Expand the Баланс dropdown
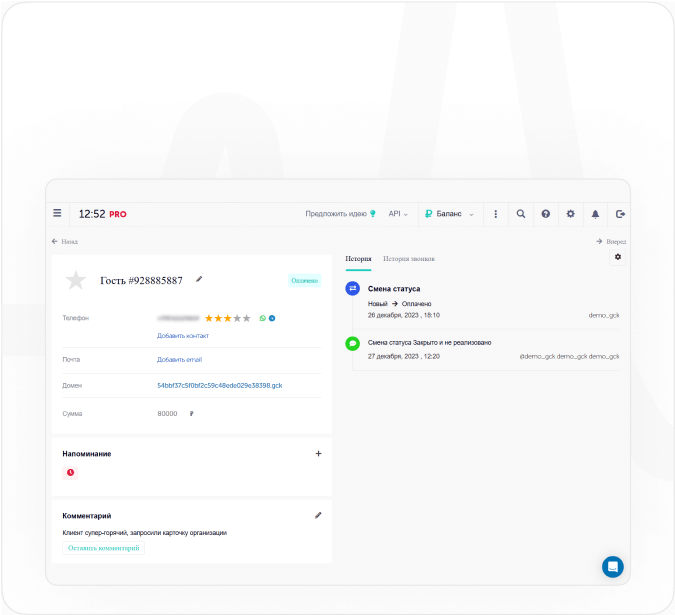675x615 pixels. [449, 214]
